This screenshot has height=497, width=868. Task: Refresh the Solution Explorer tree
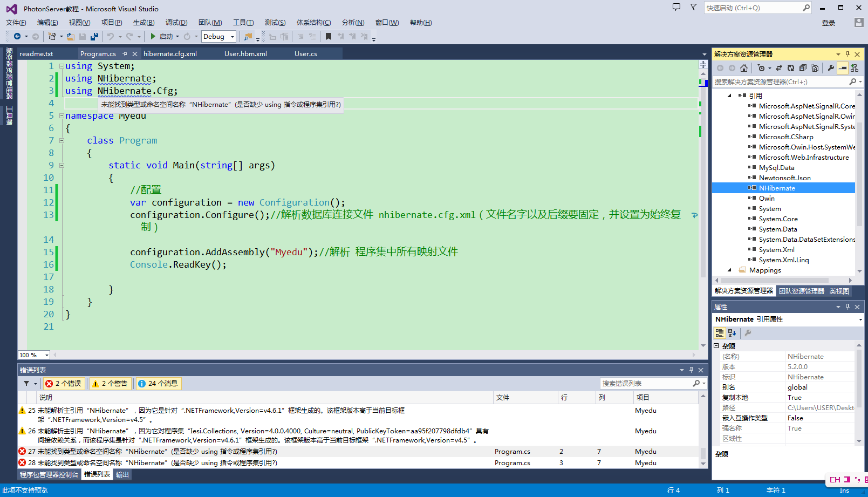pos(791,68)
